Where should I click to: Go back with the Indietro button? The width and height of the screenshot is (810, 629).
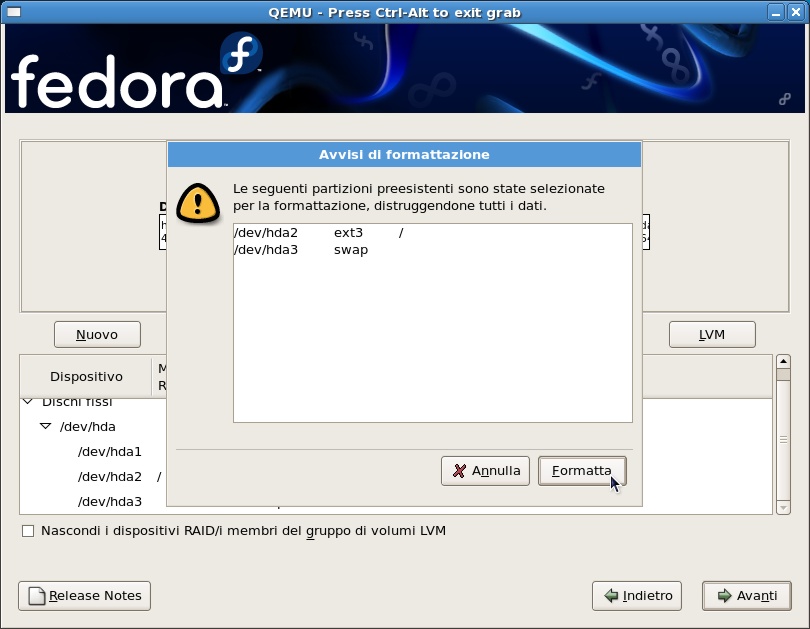tap(637, 596)
